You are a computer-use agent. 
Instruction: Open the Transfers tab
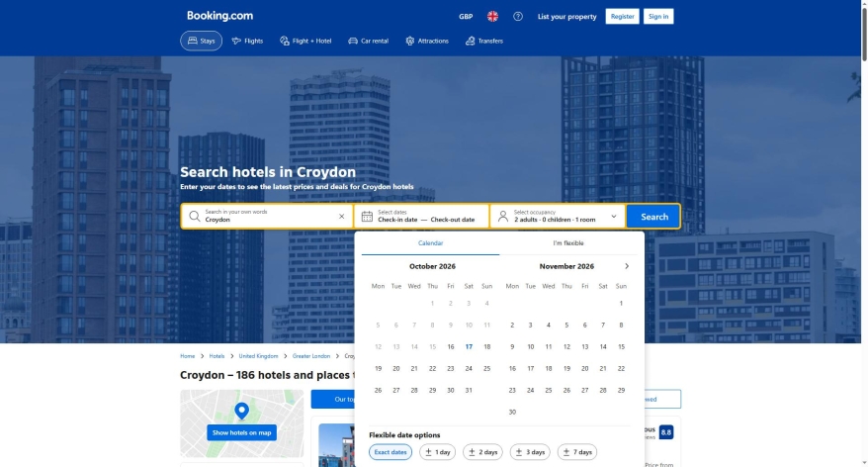coord(484,41)
